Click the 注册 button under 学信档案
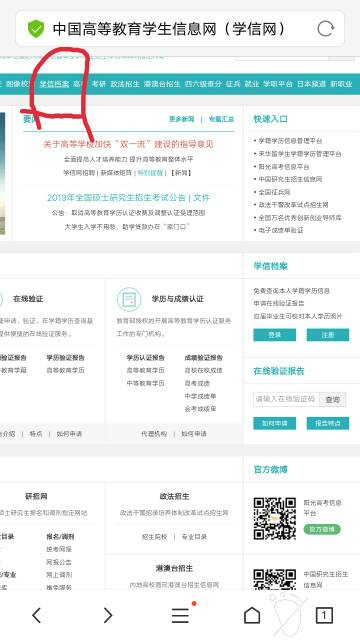360x640 pixels. pos(328,335)
